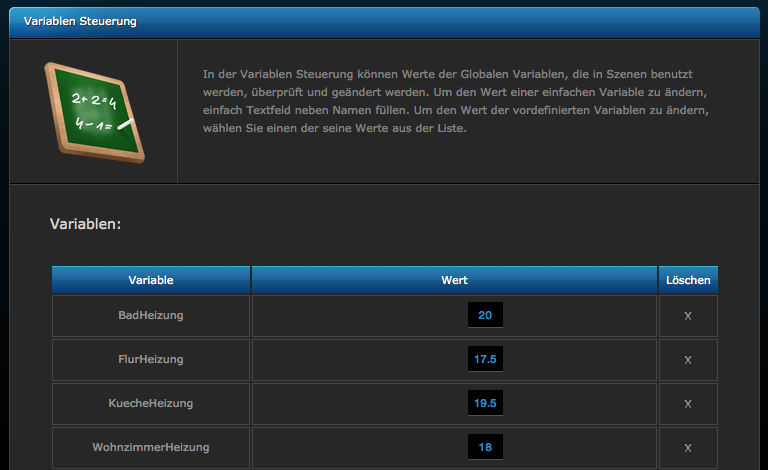Select the KuecheHeizung value field showing 19.5
This screenshot has height=470, width=768.
485,404
